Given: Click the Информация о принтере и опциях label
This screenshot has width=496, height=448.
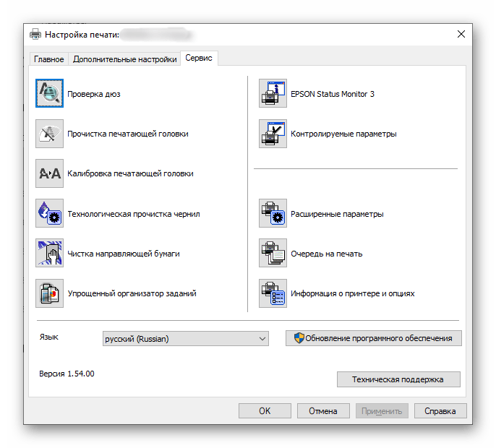Looking at the screenshot, I should pyautogui.click(x=353, y=293).
